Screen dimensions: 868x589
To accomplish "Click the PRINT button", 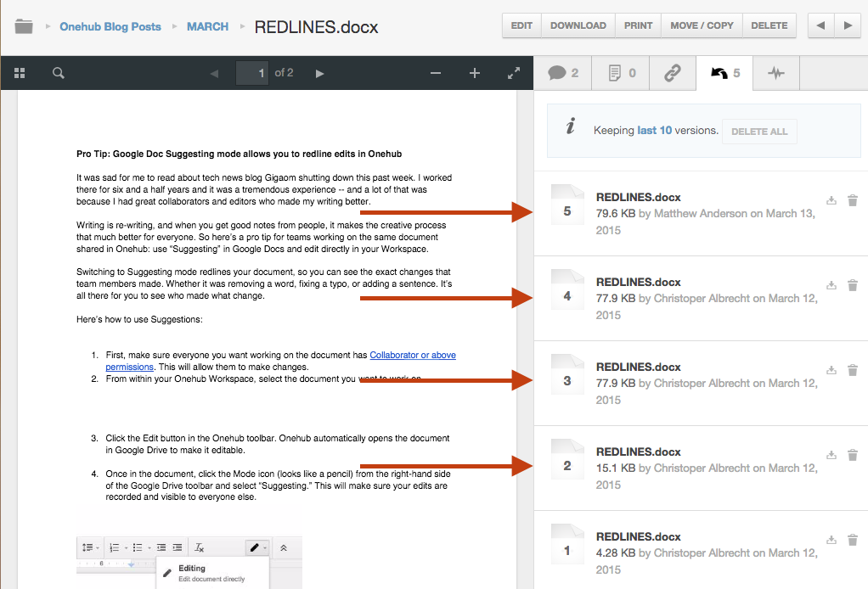I will (x=639, y=25).
